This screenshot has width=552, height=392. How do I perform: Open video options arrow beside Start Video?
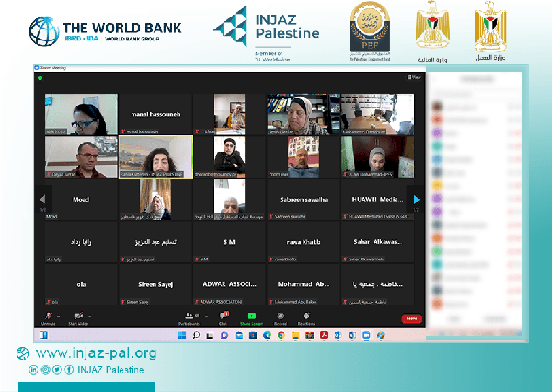90,316
